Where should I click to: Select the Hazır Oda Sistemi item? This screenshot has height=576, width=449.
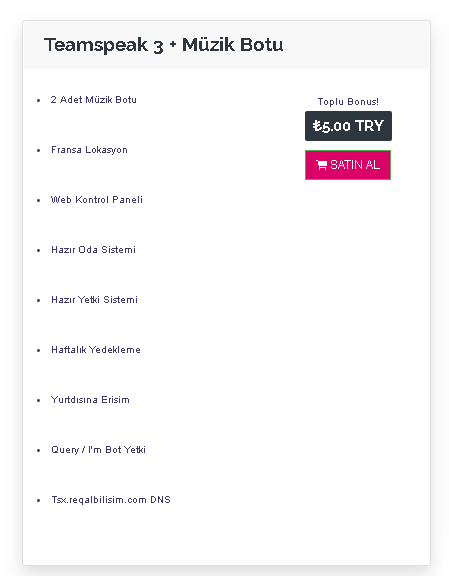pos(93,250)
